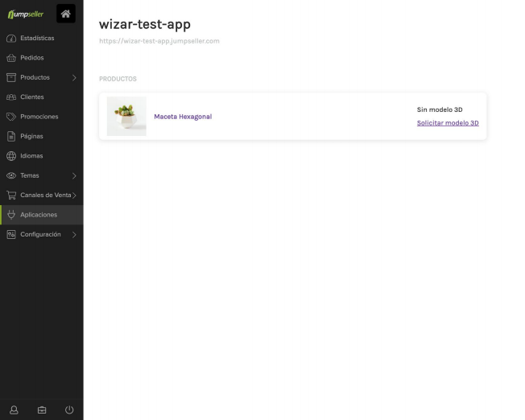Open the user account profile icon

click(x=14, y=410)
